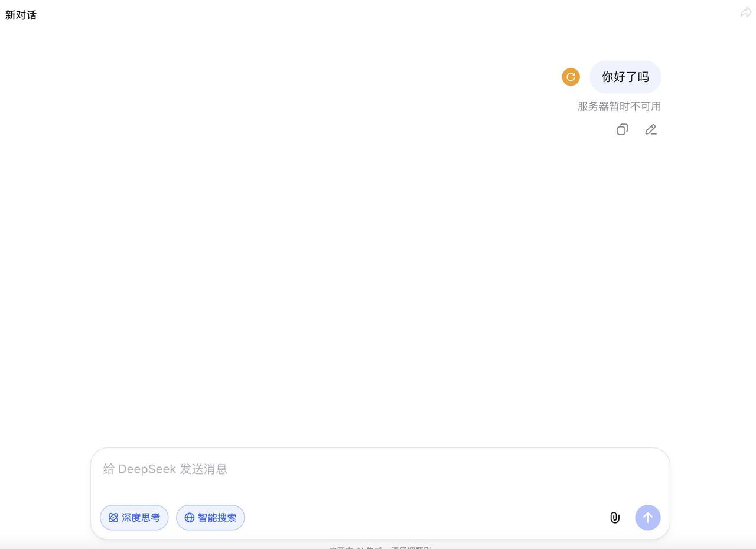Toggle the 深度思考 deep thinking mode

pos(134,518)
